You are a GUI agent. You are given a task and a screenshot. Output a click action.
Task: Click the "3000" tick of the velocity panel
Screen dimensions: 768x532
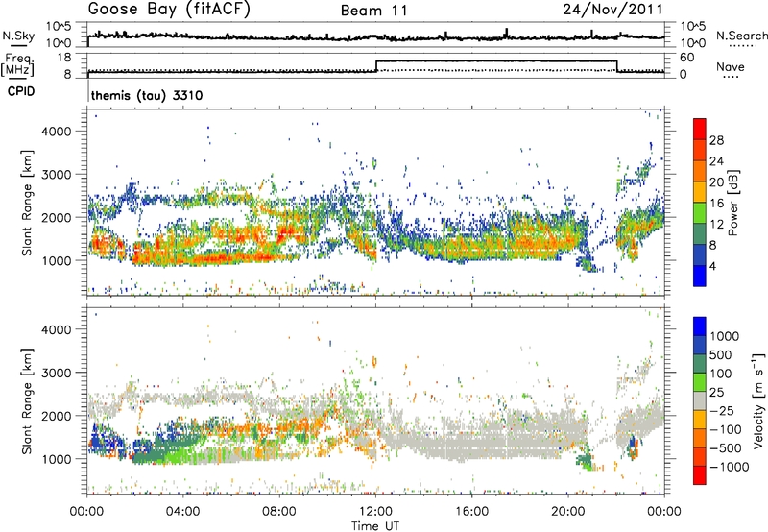point(56,373)
